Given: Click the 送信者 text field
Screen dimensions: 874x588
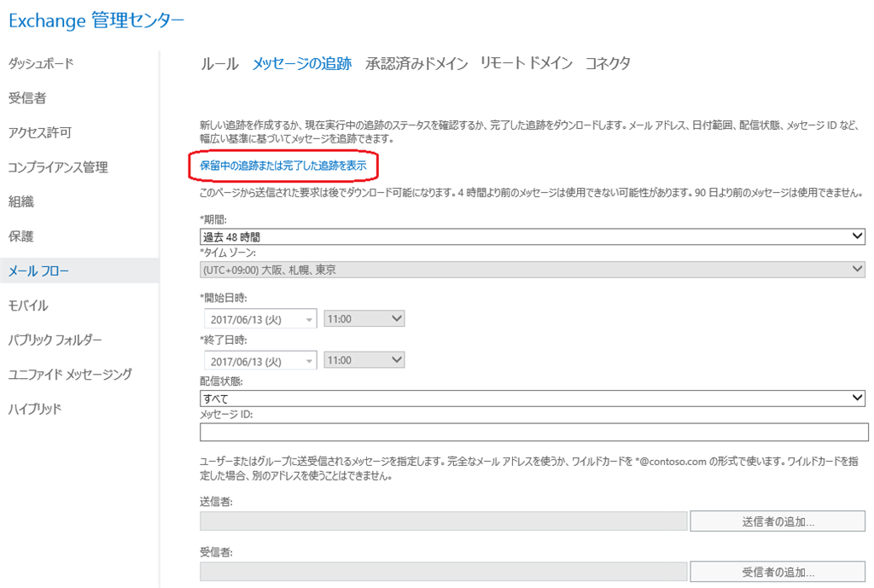Looking at the screenshot, I should 444,521.
